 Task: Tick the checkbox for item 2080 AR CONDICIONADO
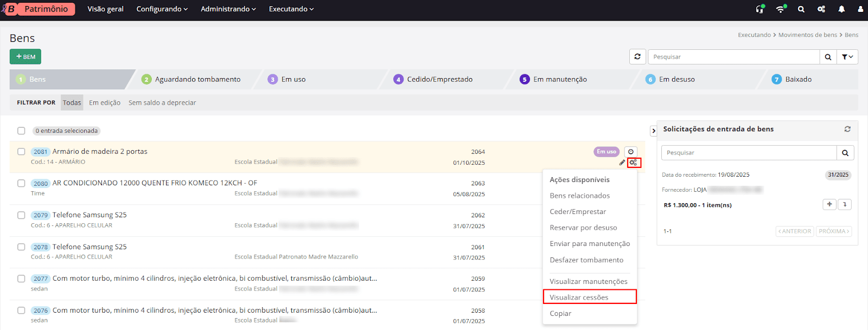pyautogui.click(x=21, y=183)
